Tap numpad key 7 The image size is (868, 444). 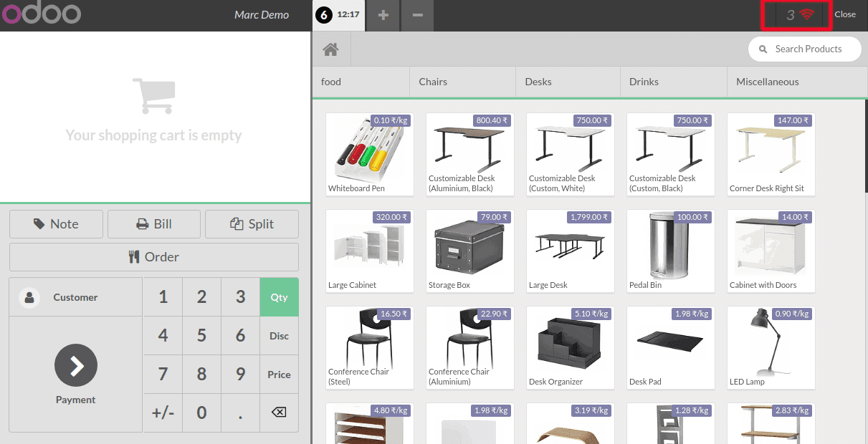coord(163,375)
